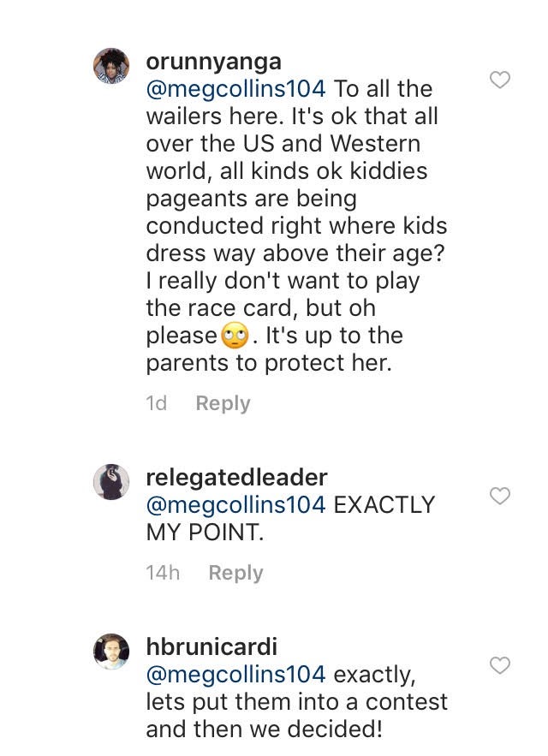Screen dimensions: 548x756
Task: Tap the heart beside relegatedleader's comment
Action: pos(498,496)
